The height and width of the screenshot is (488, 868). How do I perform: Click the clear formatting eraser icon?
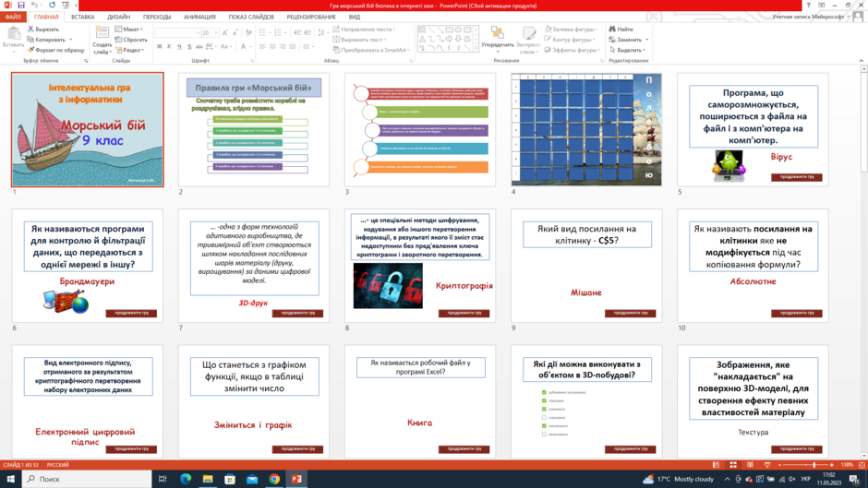click(x=248, y=32)
